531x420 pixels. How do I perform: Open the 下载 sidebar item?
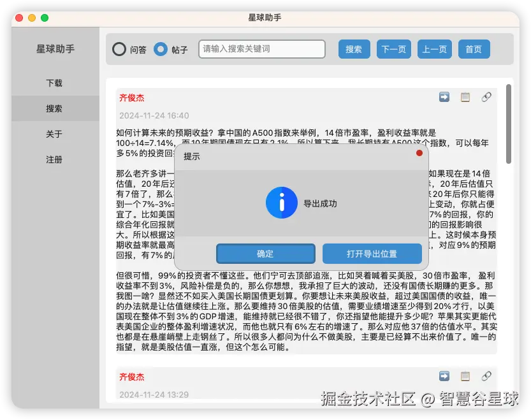tap(55, 83)
